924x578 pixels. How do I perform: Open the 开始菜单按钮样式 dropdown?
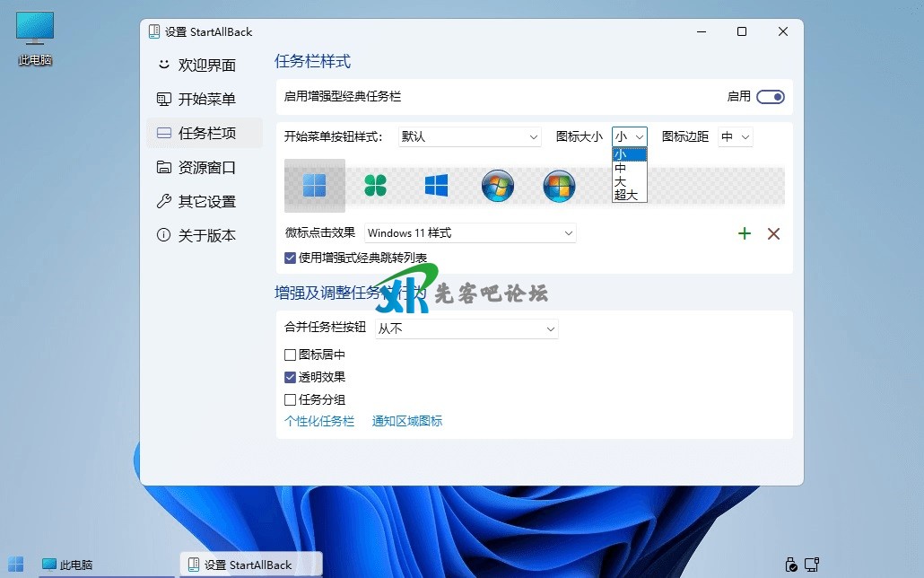click(x=469, y=136)
